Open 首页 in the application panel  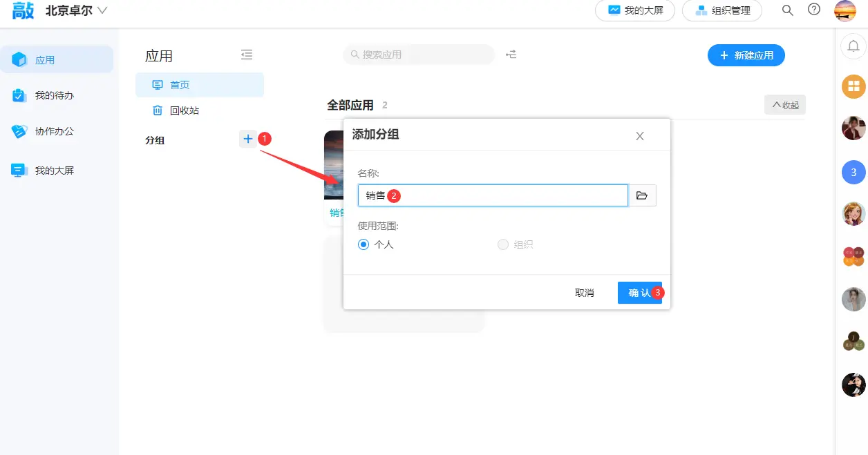pyautogui.click(x=200, y=85)
